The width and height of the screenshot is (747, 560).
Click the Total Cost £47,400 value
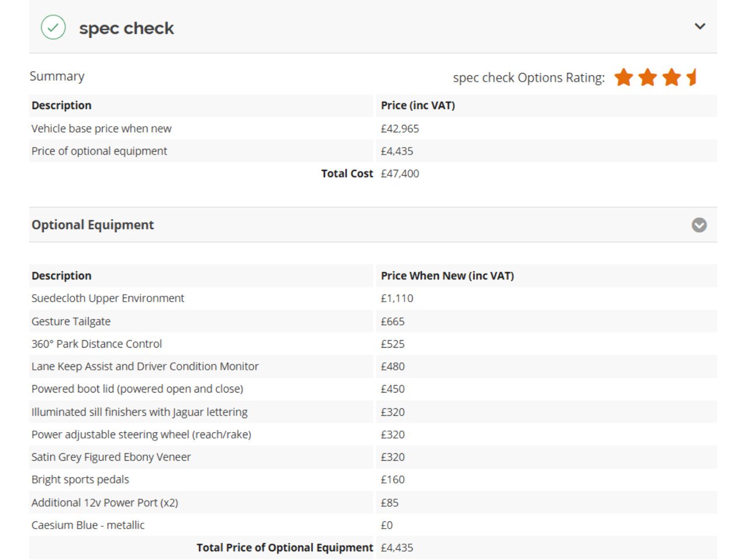pyautogui.click(x=400, y=174)
